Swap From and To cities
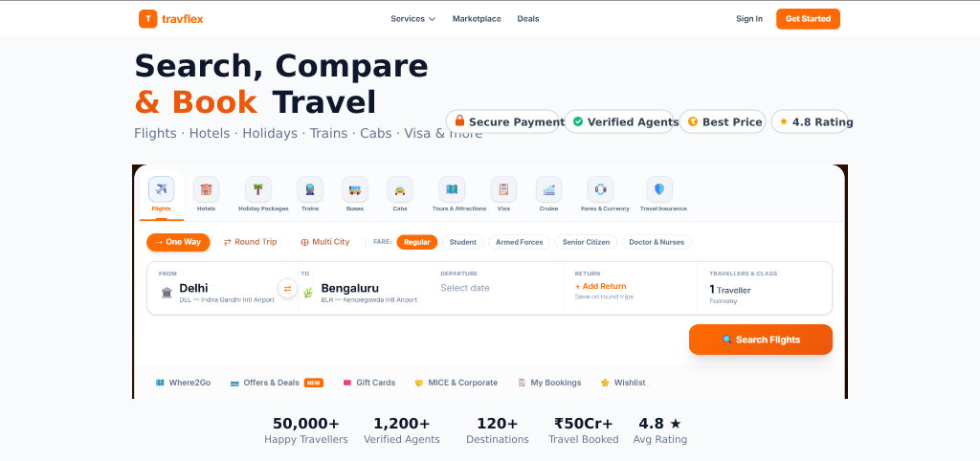The image size is (980, 461). pyautogui.click(x=287, y=289)
